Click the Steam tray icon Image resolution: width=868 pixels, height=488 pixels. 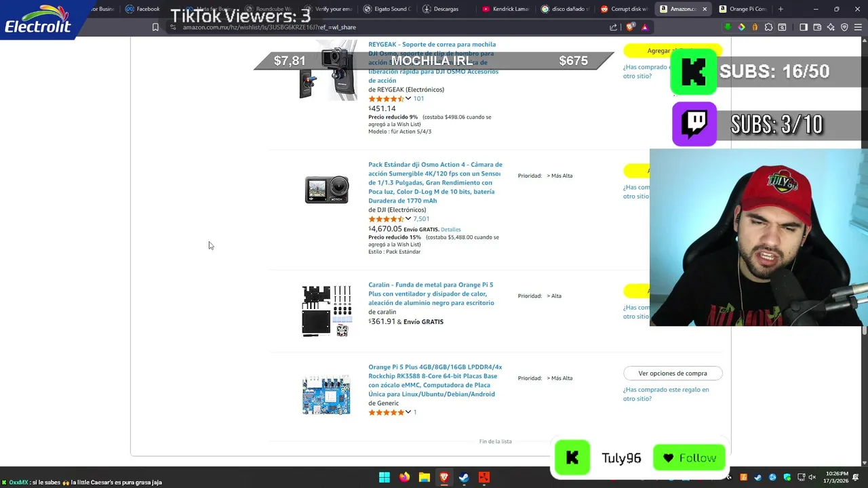coord(758,478)
